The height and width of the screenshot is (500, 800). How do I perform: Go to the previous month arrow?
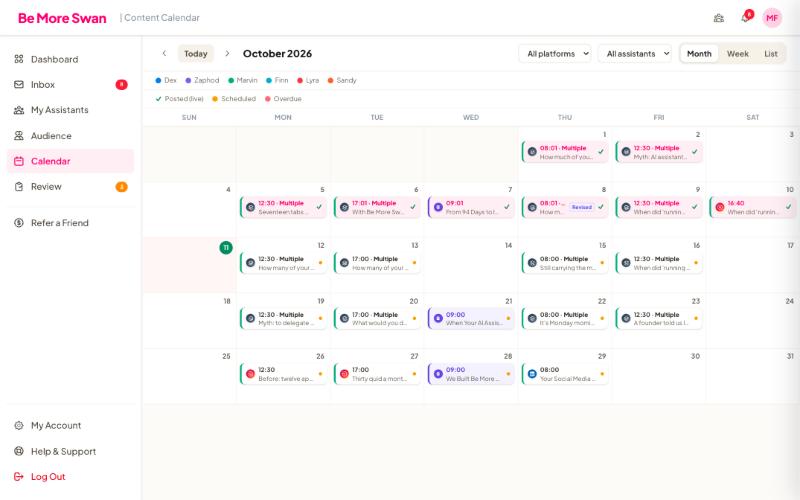pos(164,54)
